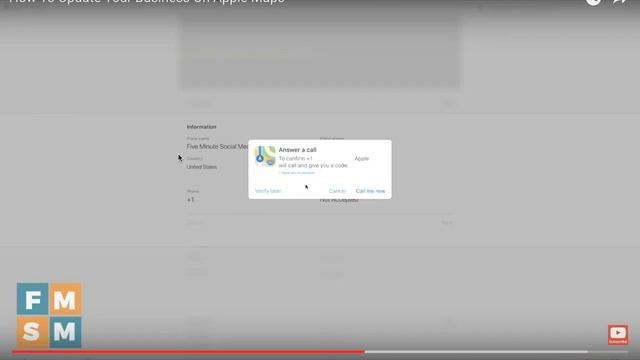Click the "+1" phone value below the dialog

coord(190,200)
